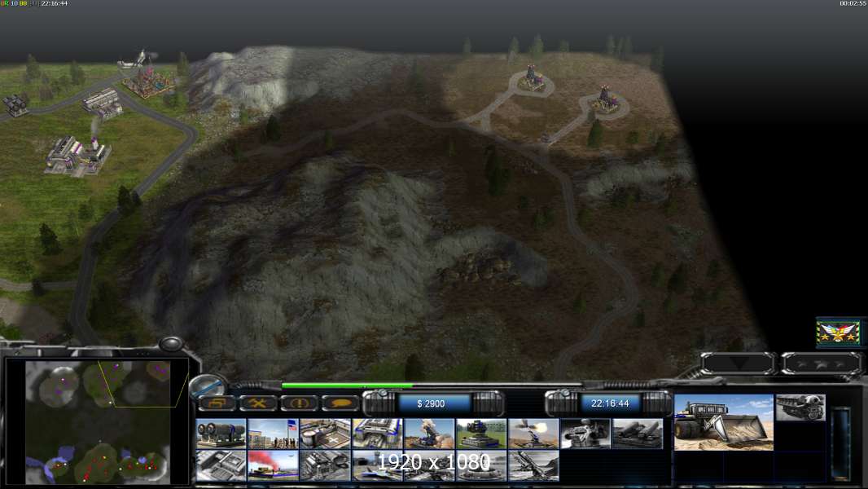Image resolution: width=868 pixels, height=489 pixels.
Task: Click the green power level bar
Action: click(x=347, y=385)
